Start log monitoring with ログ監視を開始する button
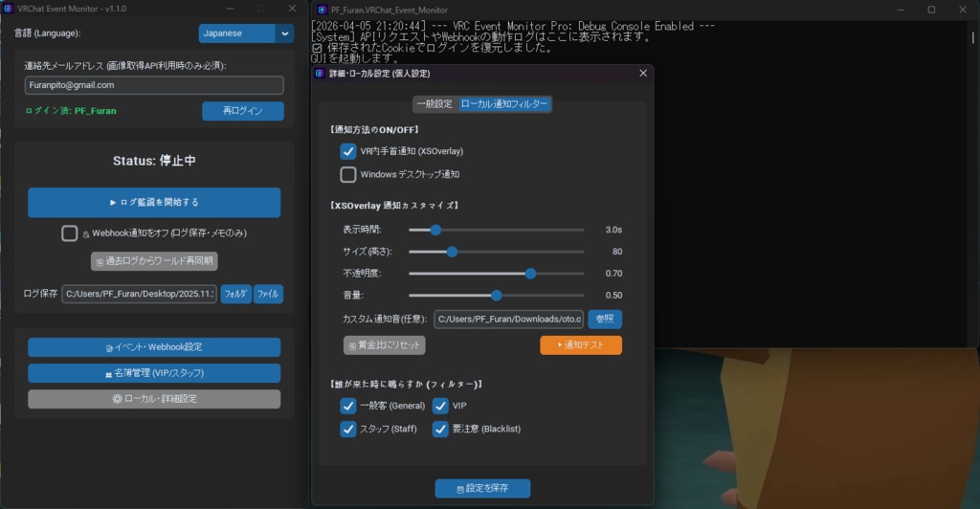The width and height of the screenshot is (980, 509). 154,202
